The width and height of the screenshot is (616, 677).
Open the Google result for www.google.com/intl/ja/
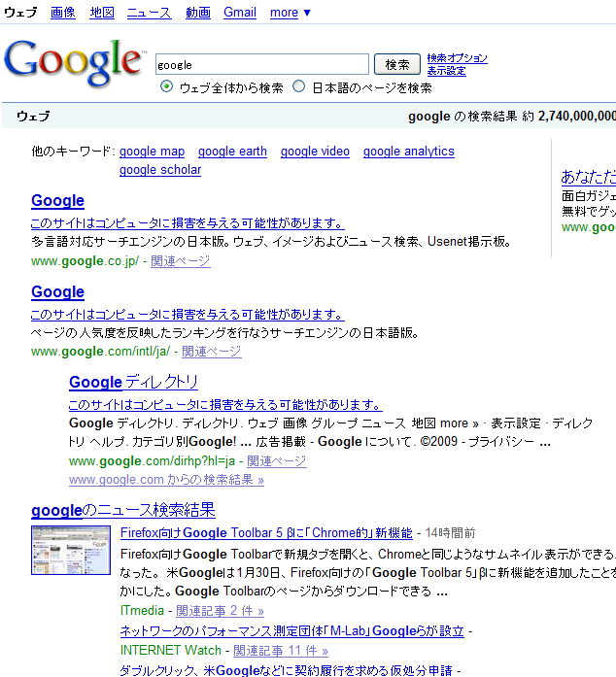57,292
